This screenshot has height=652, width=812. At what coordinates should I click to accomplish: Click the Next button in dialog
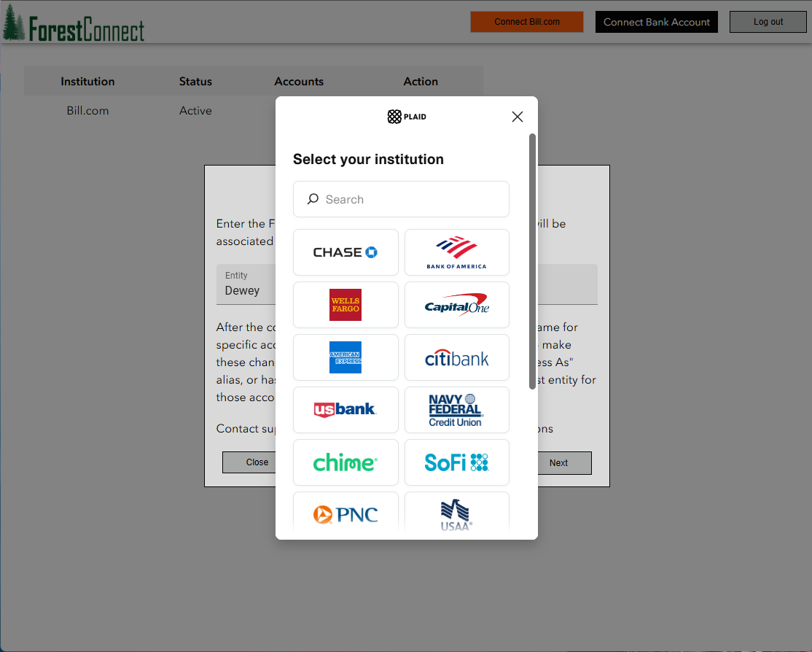pyautogui.click(x=564, y=462)
